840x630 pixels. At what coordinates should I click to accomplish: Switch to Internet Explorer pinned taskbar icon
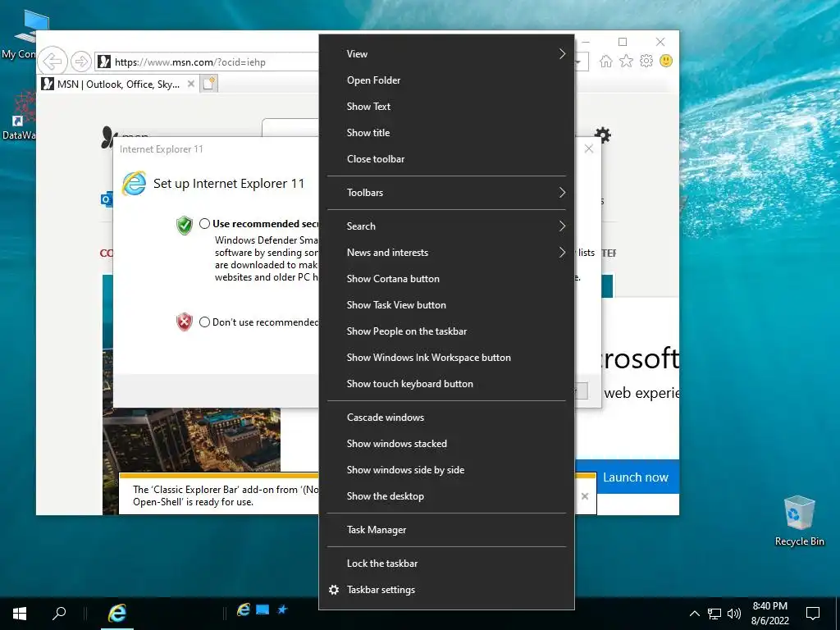117,613
